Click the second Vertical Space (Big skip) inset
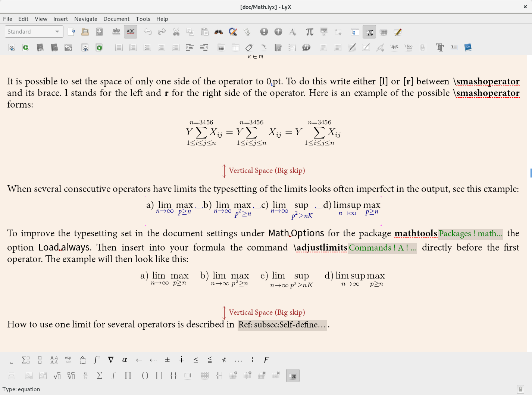 coord(264,312)
